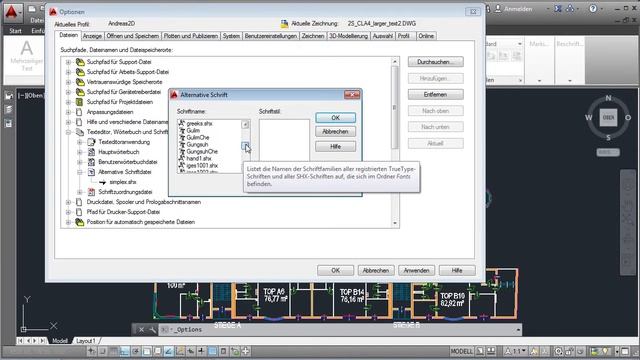
Task: Click N on the ViewCube compass
Action: (x=608, y=98)
